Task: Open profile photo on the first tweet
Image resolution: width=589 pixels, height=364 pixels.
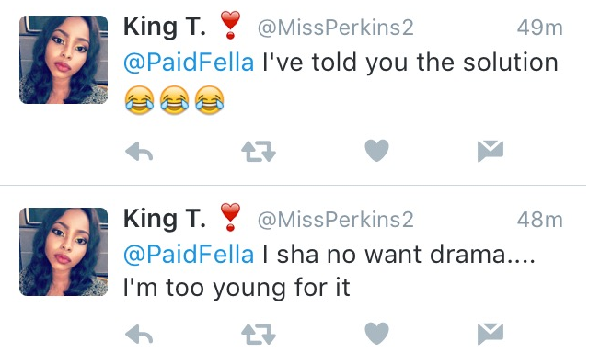Action: click(x=64, y=60)
